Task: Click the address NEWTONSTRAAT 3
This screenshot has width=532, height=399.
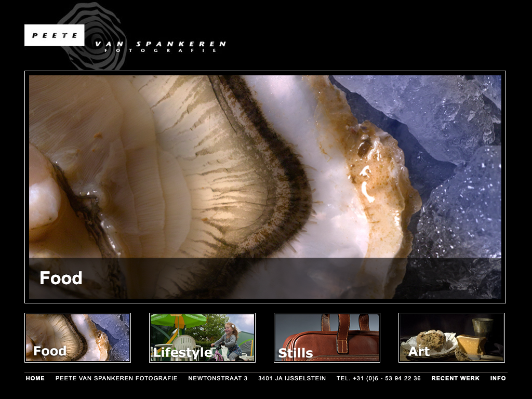Action: pyautogui.click(x=218, y=378)
